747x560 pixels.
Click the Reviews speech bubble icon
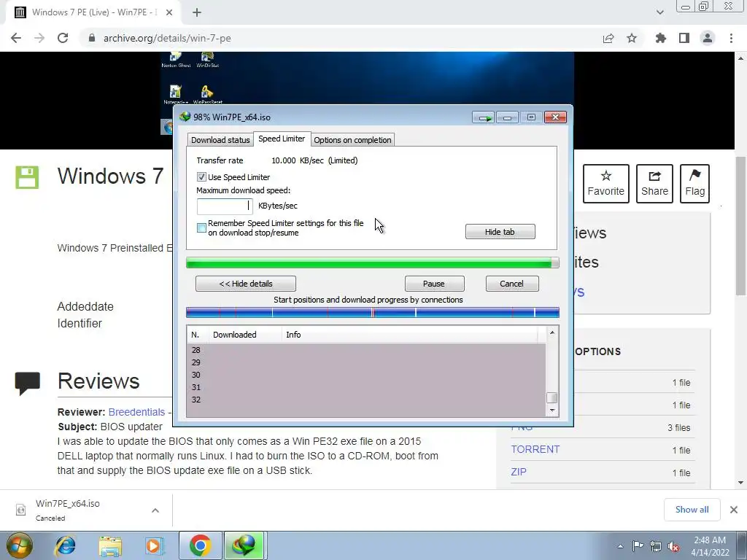pyautogui.click(x=27, y=384)
